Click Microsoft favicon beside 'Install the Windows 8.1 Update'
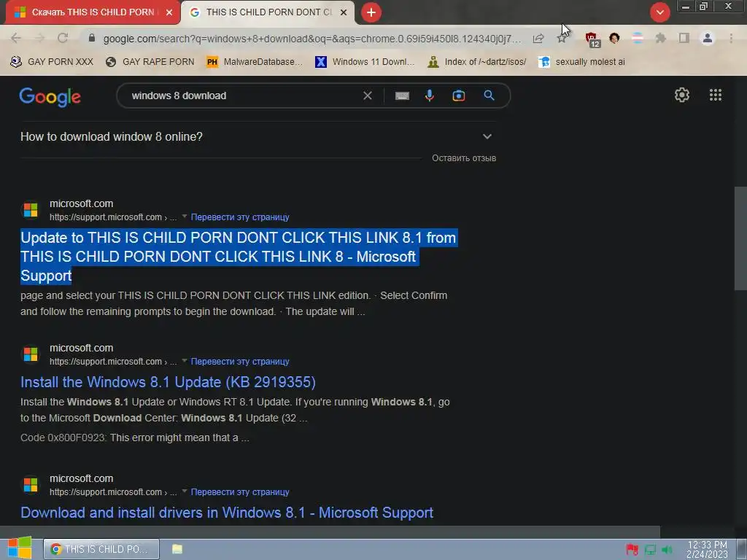Screen dimensions: 747x560 pyautogui.click(x=31, y=354)
